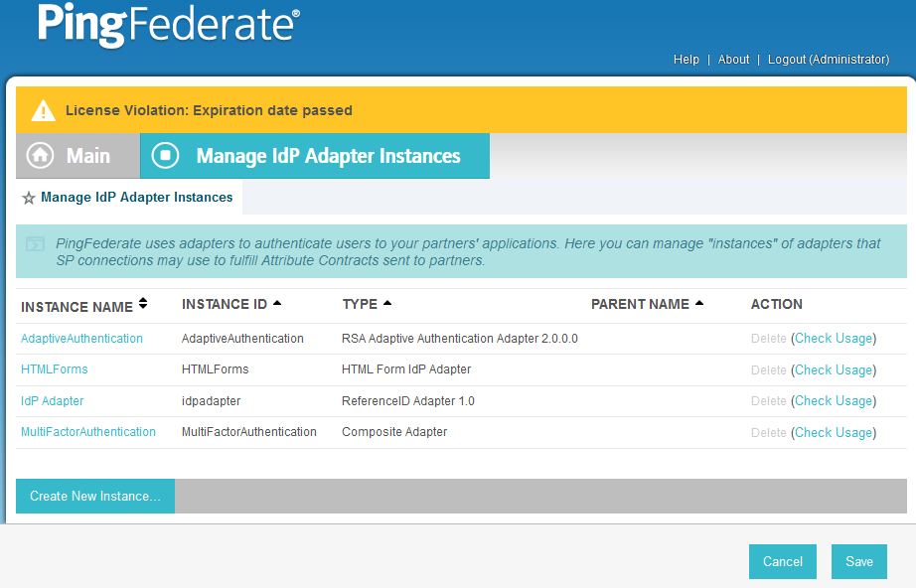Click the Cancel button
Viewport: 916px width, 588px height.
point(783,562)
